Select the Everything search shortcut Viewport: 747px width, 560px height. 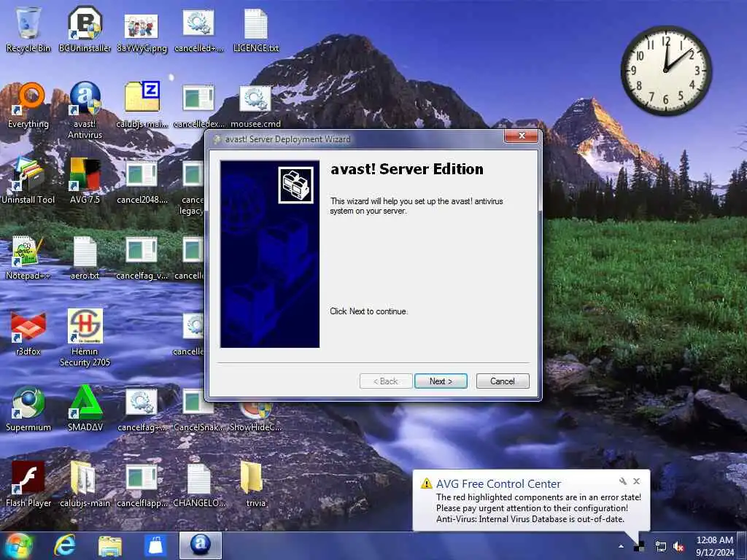click(28, 106)
